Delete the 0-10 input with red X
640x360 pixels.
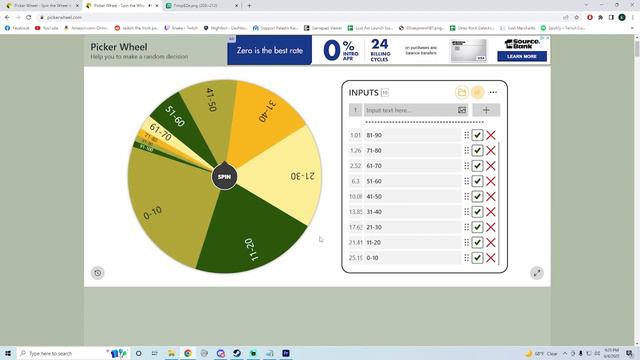[x=491, y=258]
